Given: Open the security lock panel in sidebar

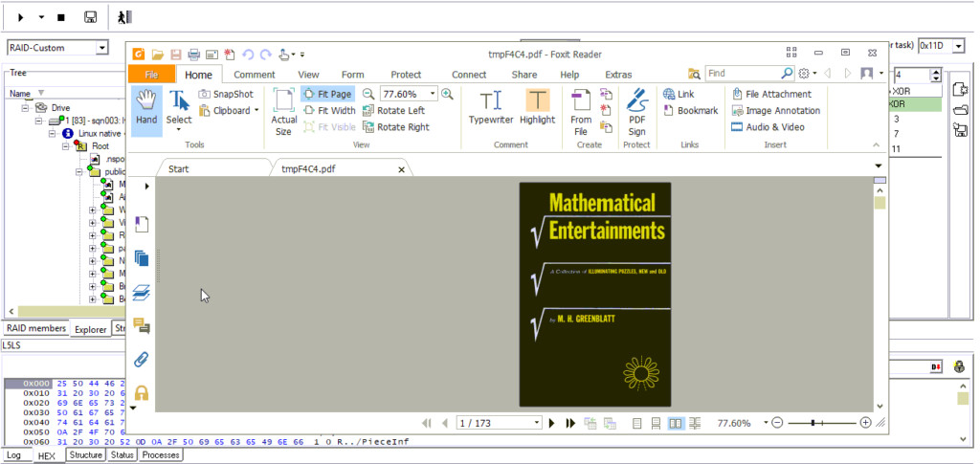Looking at the screenshot, I should [x=142, y=392].
